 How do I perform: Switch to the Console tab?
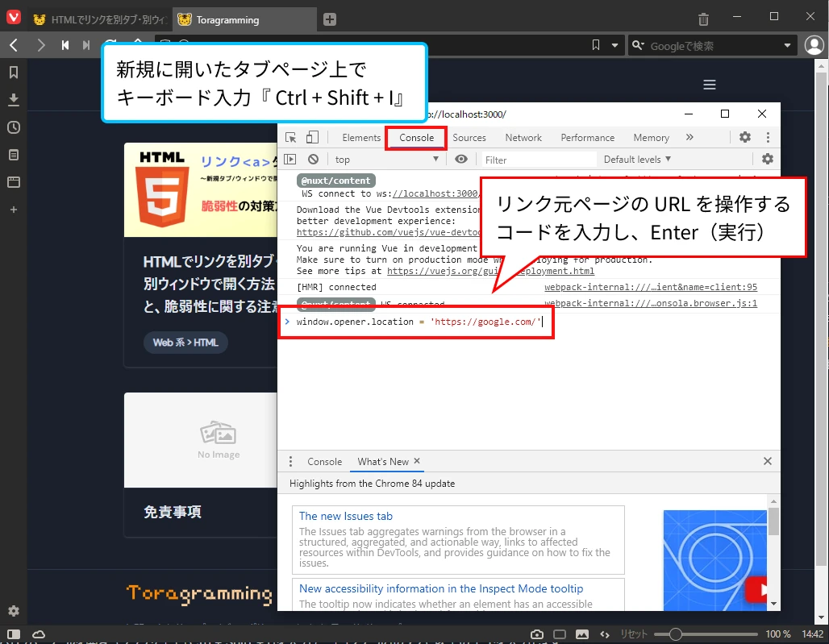(x=417, y=138)
